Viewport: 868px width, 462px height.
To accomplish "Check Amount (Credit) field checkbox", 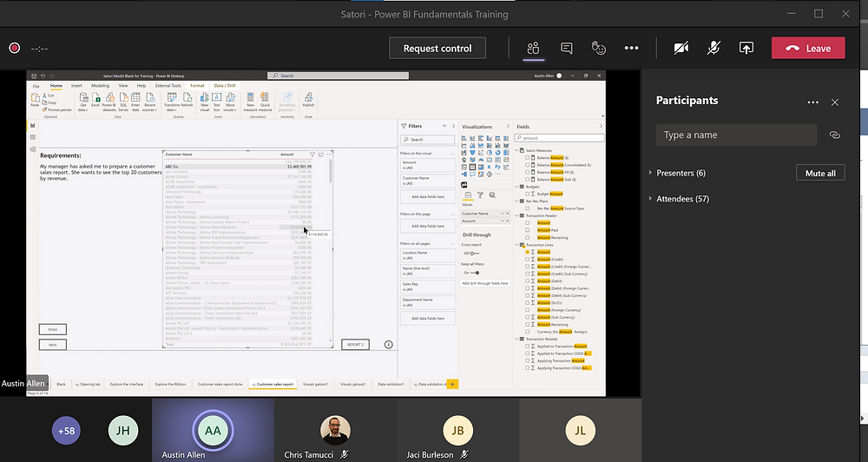I will (528, 260).
